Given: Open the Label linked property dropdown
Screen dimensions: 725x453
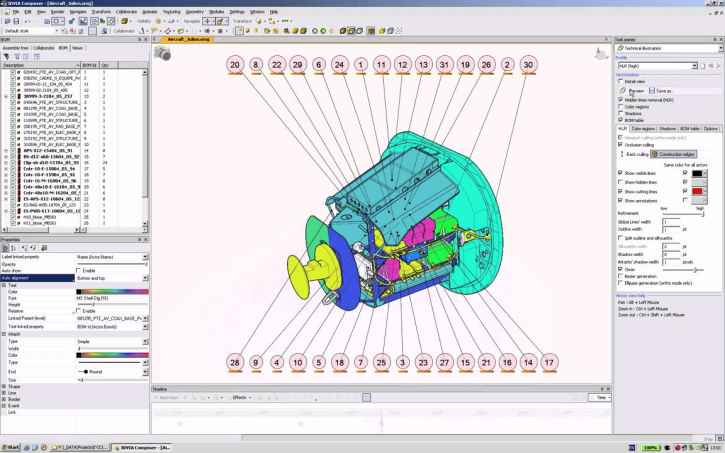Looking at the screenshot, I should pyautogui.click(x=112, y=256).
